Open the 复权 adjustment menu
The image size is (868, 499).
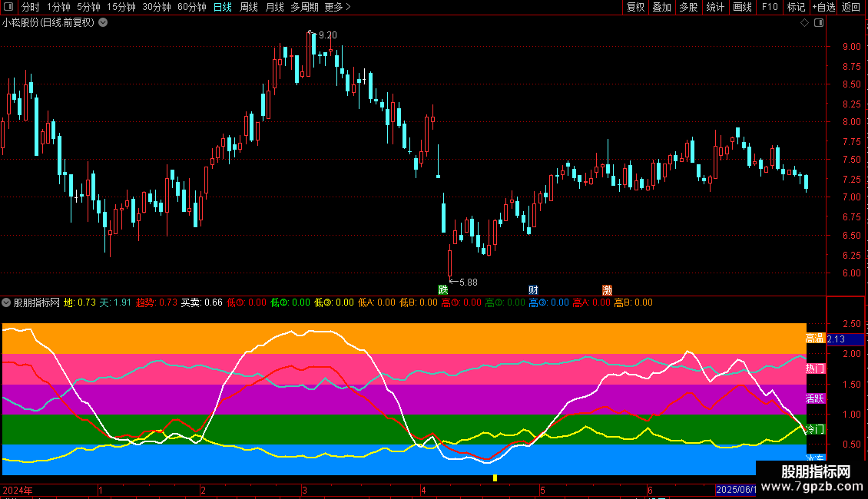click(x=635, y=7)
